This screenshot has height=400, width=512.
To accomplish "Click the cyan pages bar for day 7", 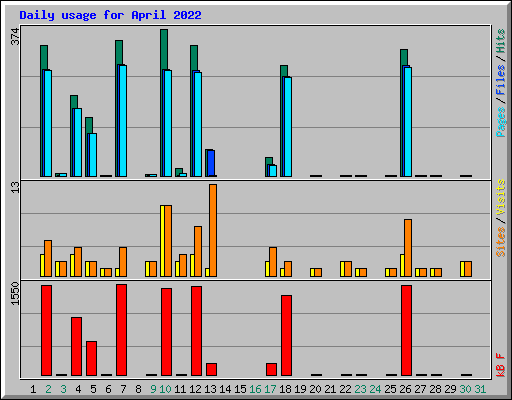I will pyautogui.click(x=123, y=121).
